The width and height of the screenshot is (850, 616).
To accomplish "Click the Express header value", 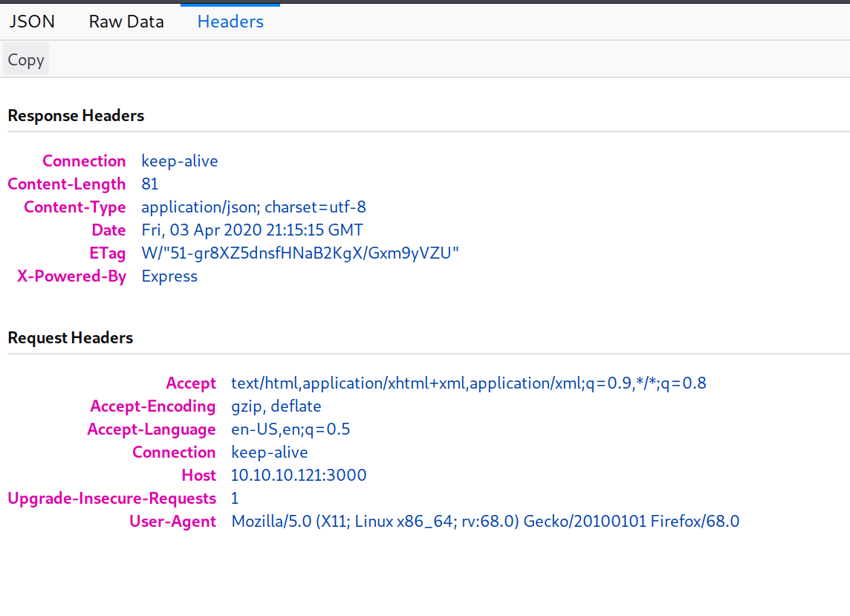I will click(169, 276).
